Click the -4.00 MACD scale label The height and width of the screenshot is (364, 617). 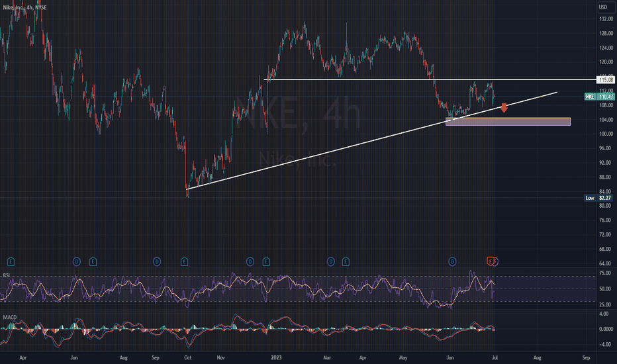pyautogui.click(x=604, y=344)
